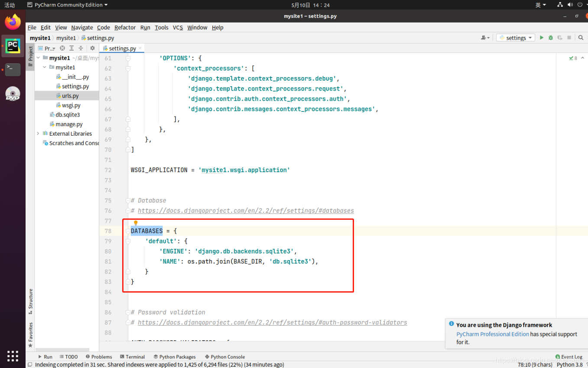Click settings.py in the breadcrumb path
The image size is (588, 368).
[x=98, y=38]
